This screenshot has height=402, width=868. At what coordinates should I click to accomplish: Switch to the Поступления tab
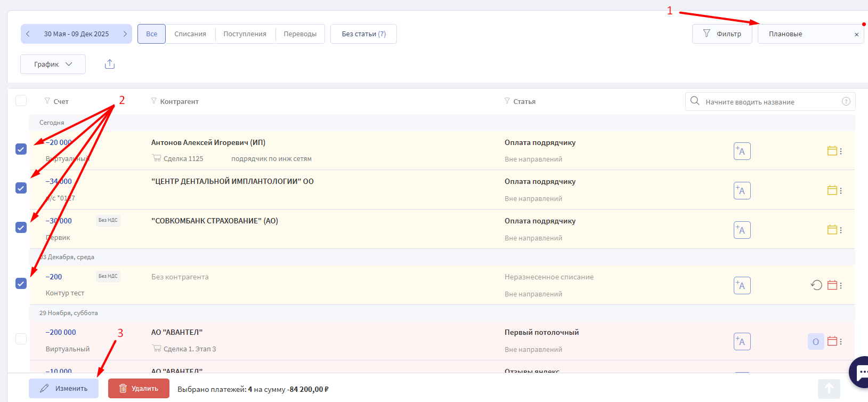[245, 34]
